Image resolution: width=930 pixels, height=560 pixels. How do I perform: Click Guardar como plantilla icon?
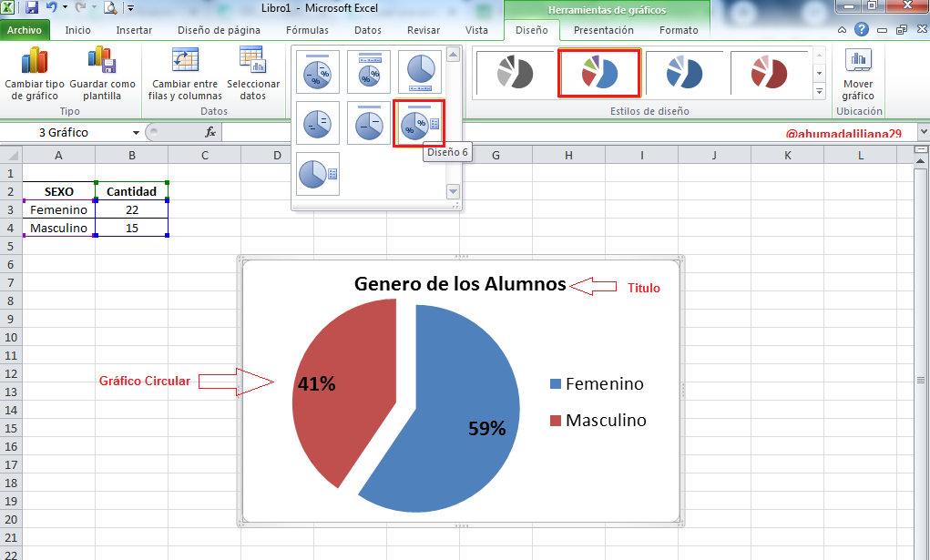(x=101, y=60)
